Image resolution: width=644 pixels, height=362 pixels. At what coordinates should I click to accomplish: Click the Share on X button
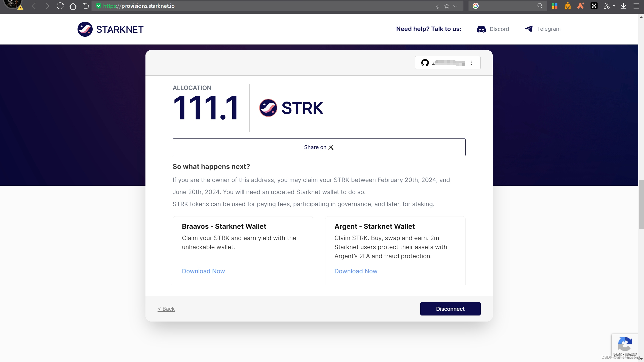tap(319, 147)
